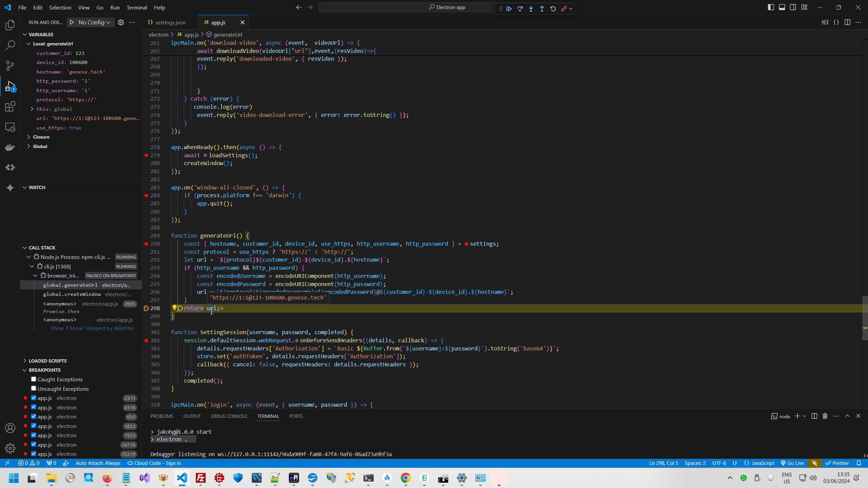Click the Step Into debug icon
Image resolution: width=868 pixels, height=488 pixels.
coord(531,9)
